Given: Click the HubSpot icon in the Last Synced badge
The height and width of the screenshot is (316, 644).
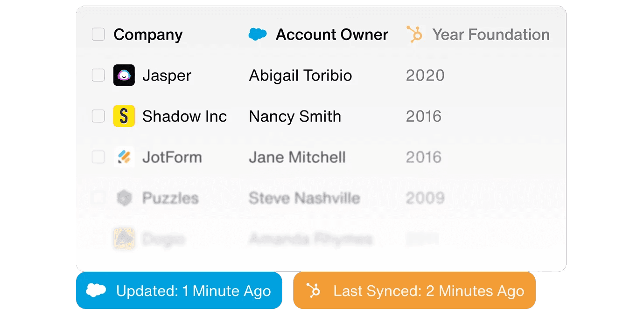Looking at the screenshot, I should point(314,290).
